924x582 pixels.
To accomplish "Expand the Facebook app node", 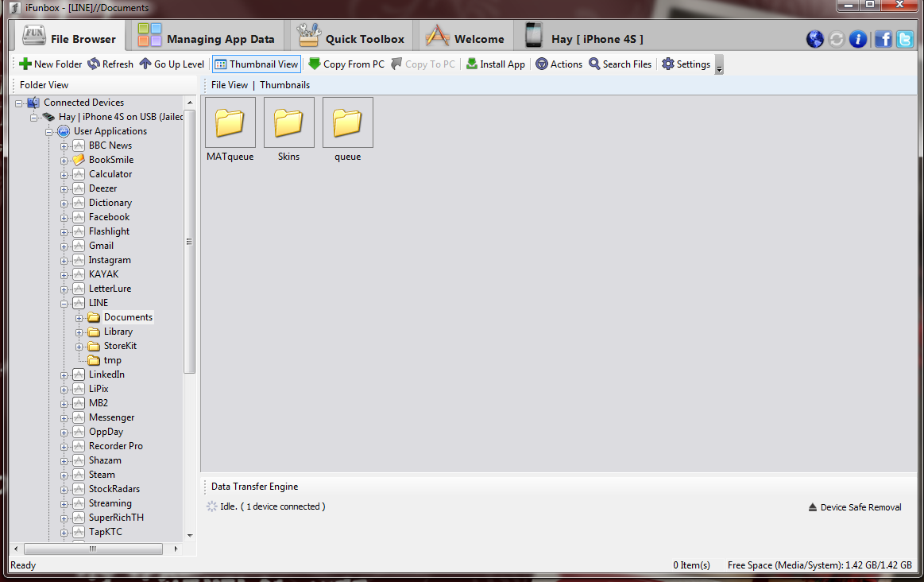I will point(64,218).
